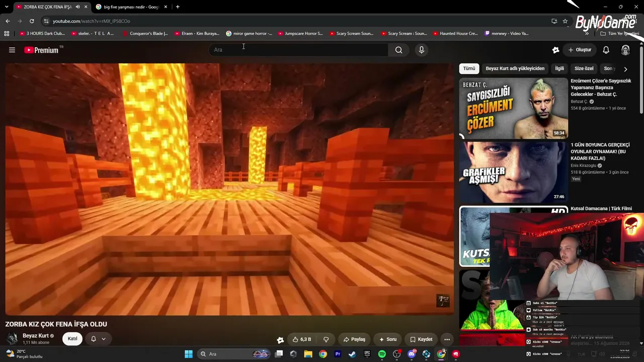Image resolution: width=644 pixels, height=362 pixels.
Task: Open Beyaz Kurt channel avatar
Action: [x=12, y=338]
